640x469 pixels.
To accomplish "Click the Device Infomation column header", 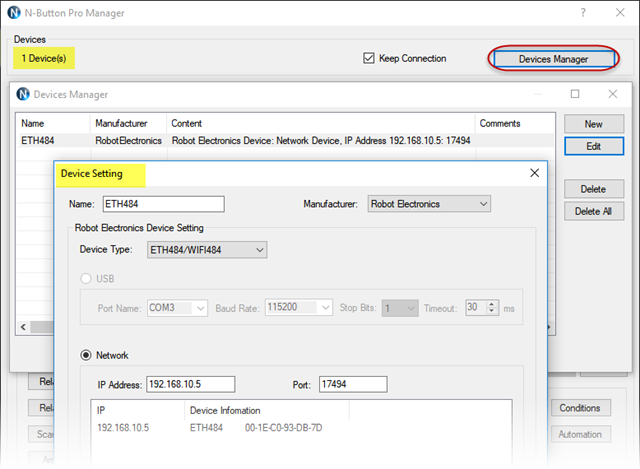I will (267, 410).
